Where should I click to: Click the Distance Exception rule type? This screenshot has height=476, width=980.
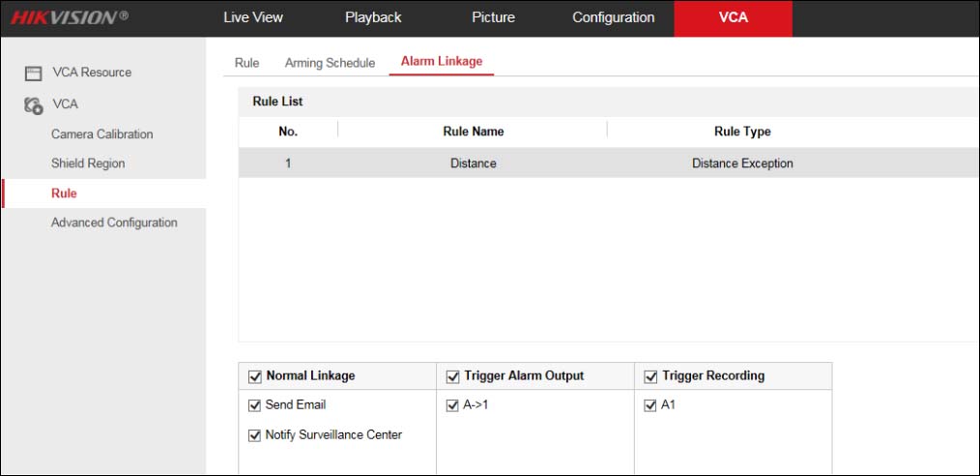pyautogui.click(x=742, y=164)
